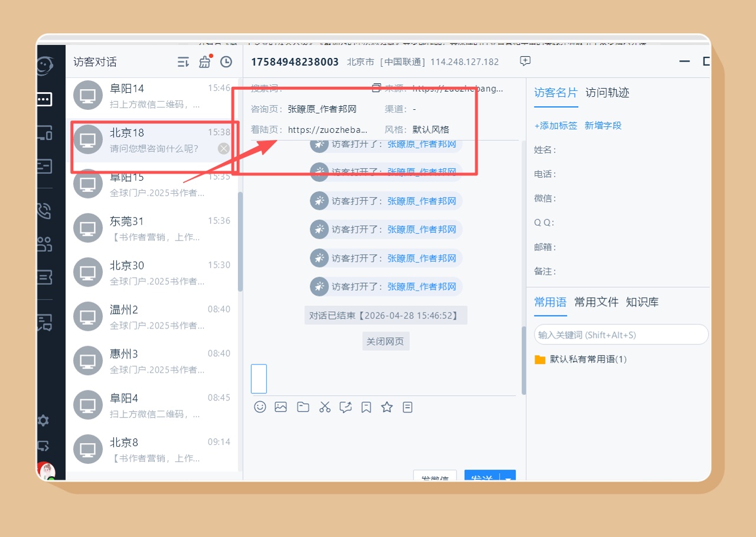Click the 新增字段 link
This screenshot has width=756, height=537.
603,125
